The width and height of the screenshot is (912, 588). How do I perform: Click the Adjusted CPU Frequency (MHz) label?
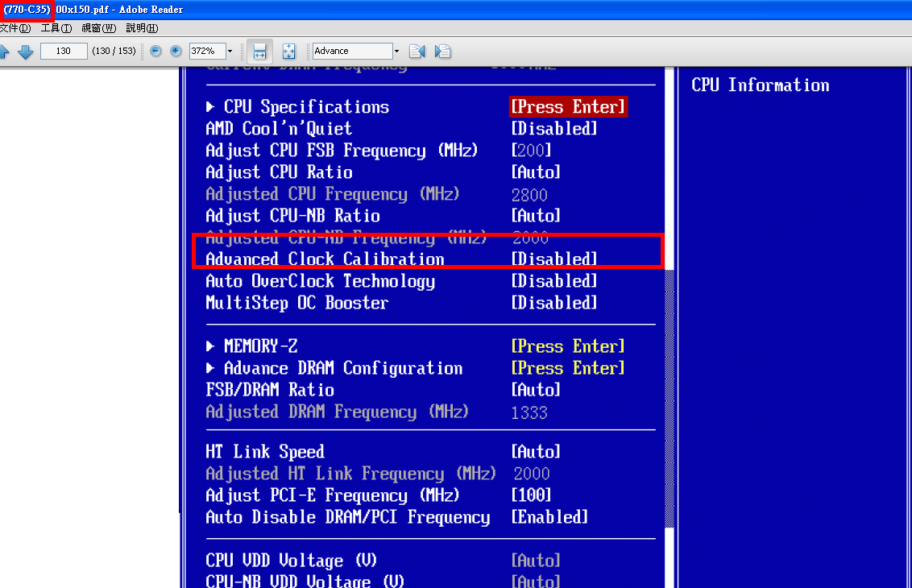point(333,194)
